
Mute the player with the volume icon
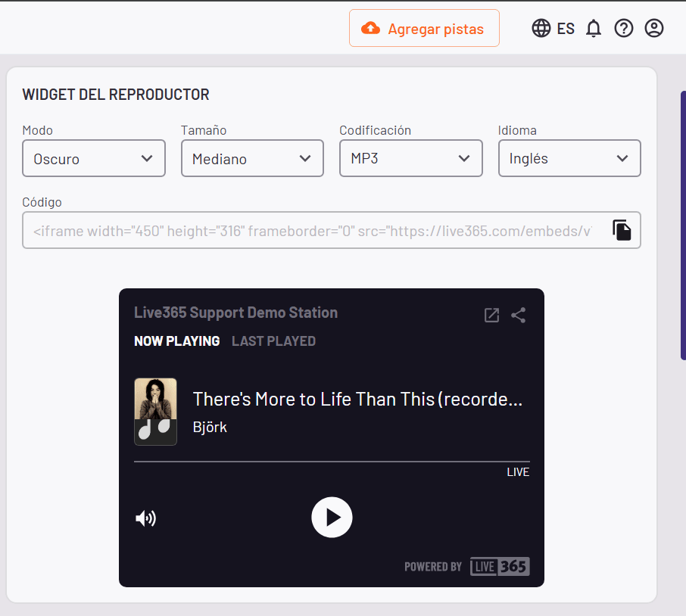[145, 518]
